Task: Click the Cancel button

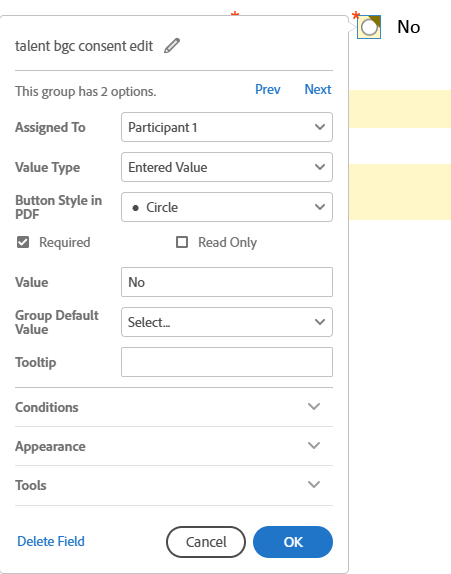Action: (x=206, y=542)
